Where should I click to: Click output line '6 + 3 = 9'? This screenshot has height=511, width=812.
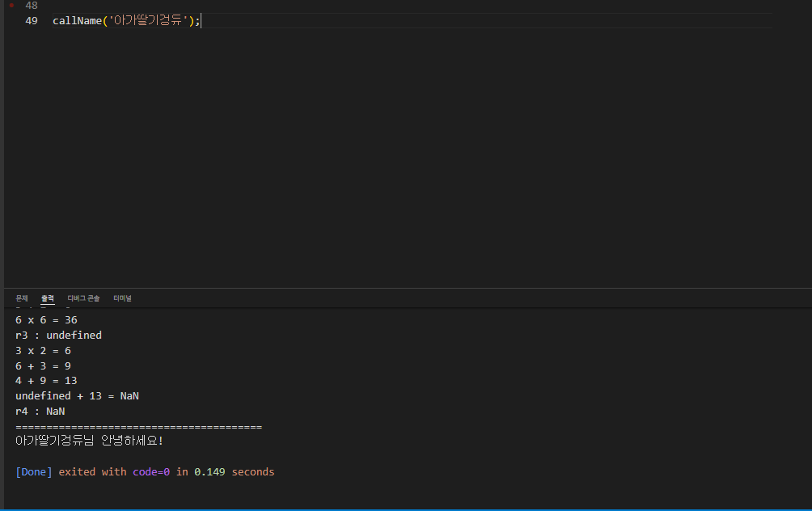(43, 366)
